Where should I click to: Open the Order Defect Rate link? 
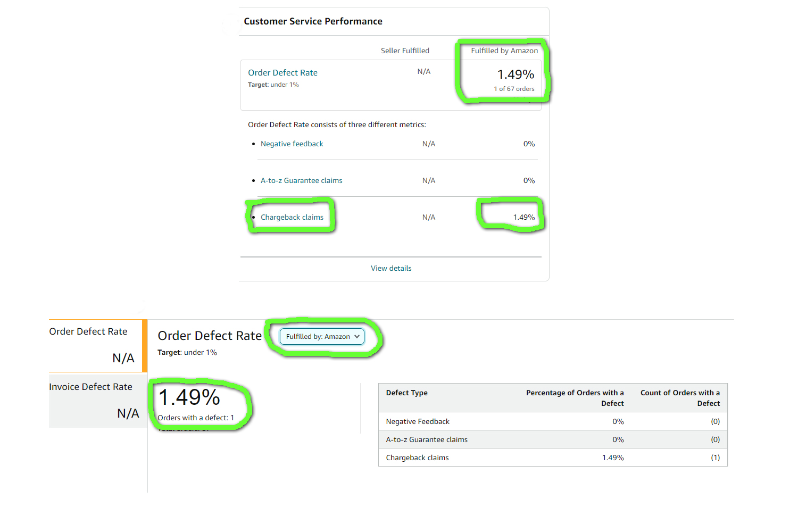[282, 73]
